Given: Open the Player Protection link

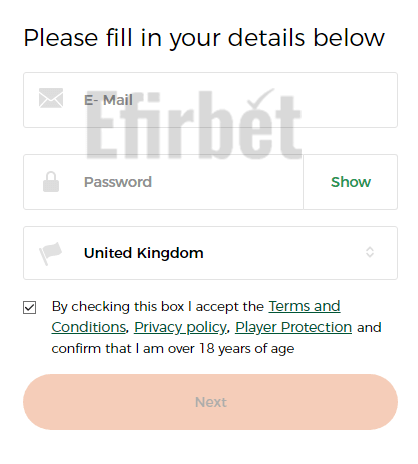Looking at the screenshot, I should pyautogui.click(x=293, y=327).
